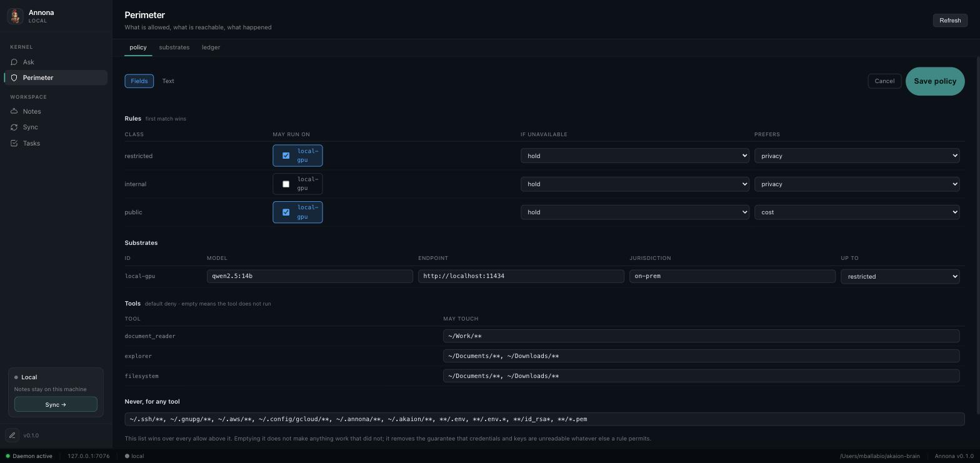Click the Refresh button

pos(950,20)
